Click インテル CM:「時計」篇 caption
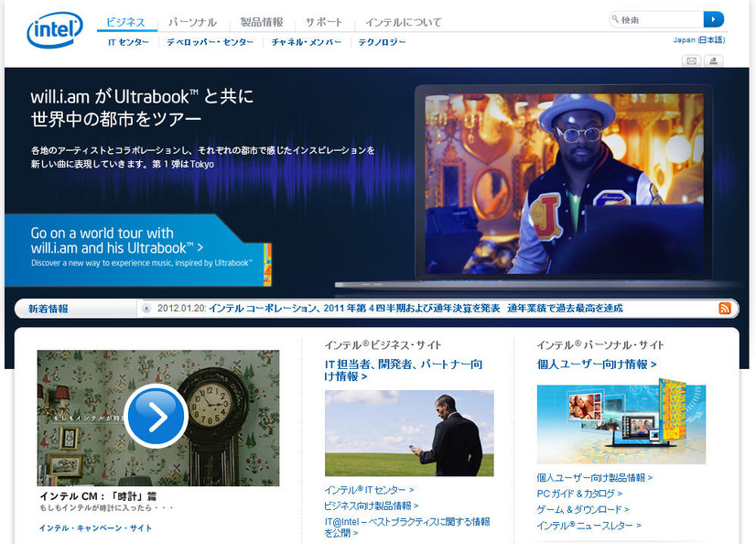 point(98,496)
